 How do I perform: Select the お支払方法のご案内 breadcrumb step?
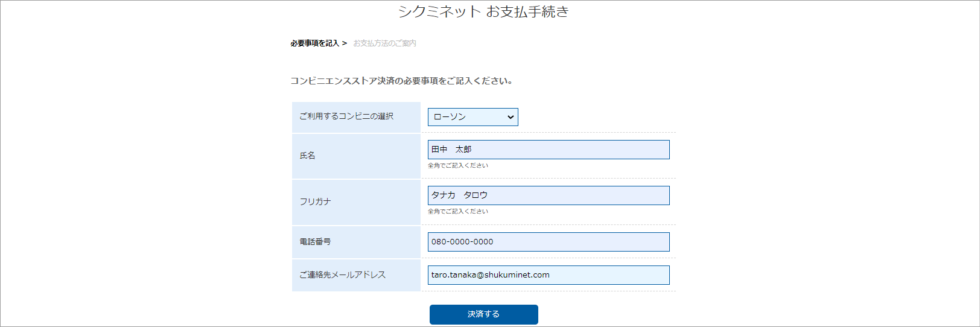(x=384, y=43)
